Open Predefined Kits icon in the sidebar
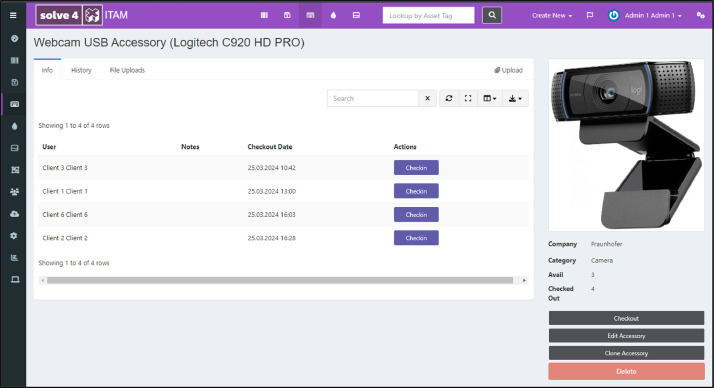714x388 pixels. click(x=15, y=170)
